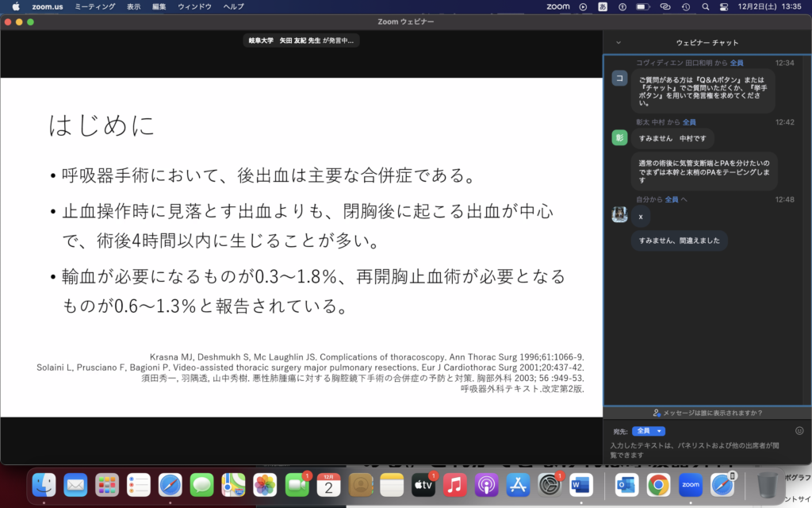This screenshot has width=812, height=508.
Task: Open the Apple menu
Action: (x=15, y=6)
